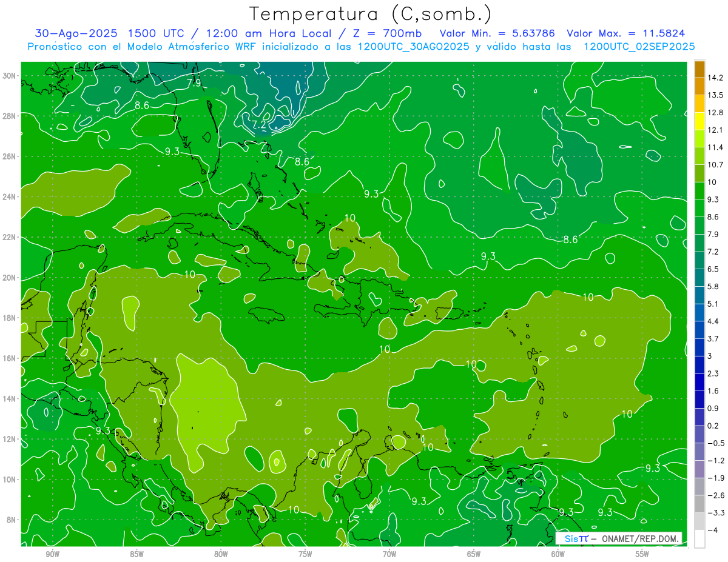
Task: Click the title "Temperatura (C,somb.)"
Action: click(371, 14)
